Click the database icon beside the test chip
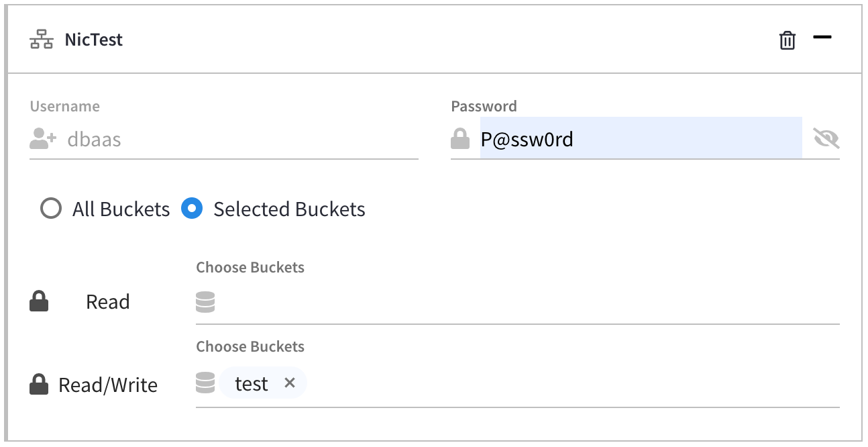 (x=205, y=383)
